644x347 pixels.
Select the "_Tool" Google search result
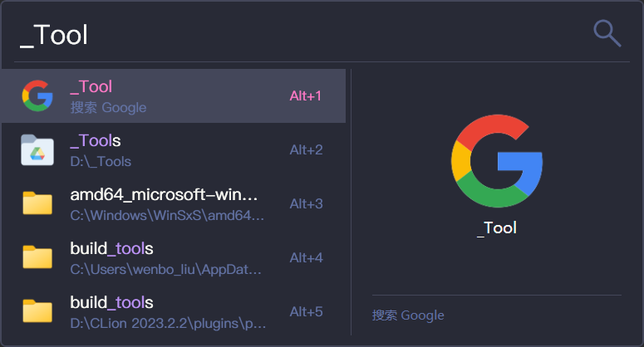pyautogui.click(x=166, y=96)
